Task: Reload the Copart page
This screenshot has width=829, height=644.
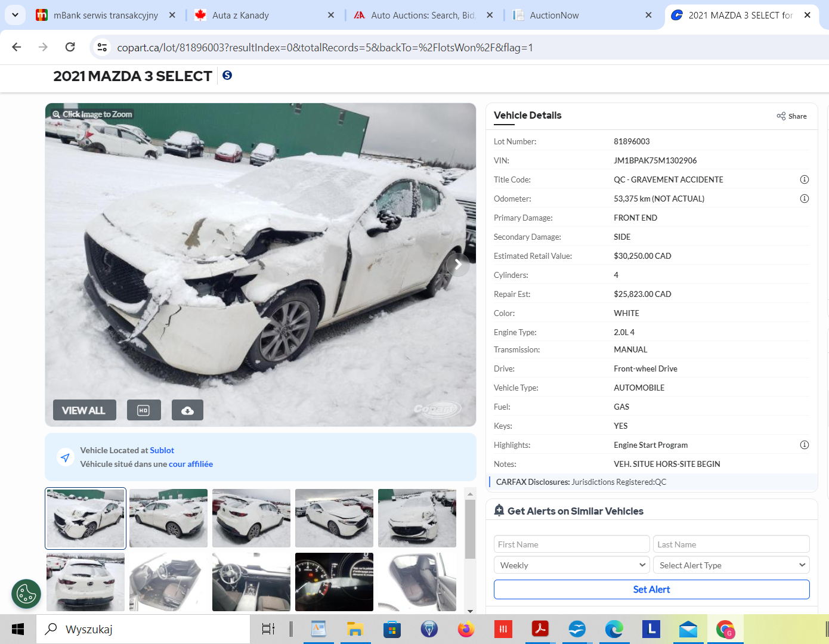Action: tap(70, 47)
